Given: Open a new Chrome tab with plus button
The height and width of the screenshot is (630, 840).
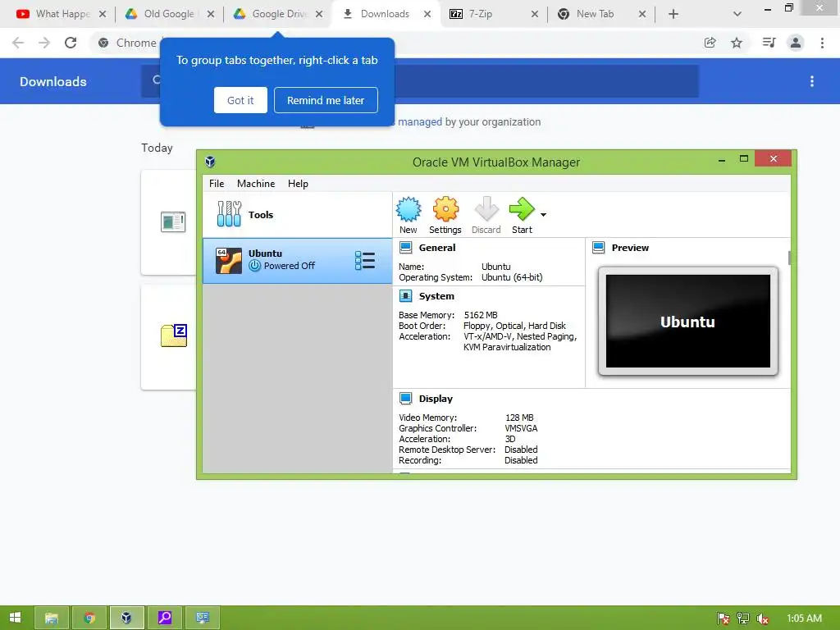Looking at the screenshot, I should coord(673,14).
